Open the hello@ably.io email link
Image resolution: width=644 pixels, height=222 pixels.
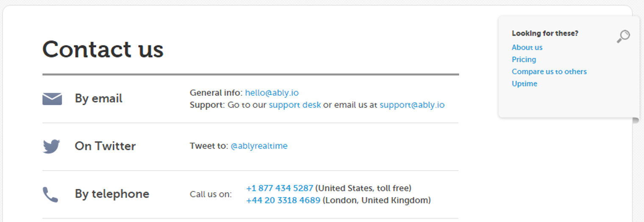[272, 93]
